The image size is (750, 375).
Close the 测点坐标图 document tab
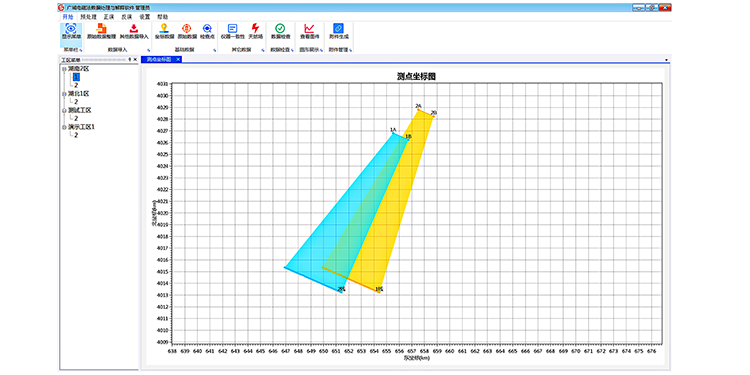178,59
